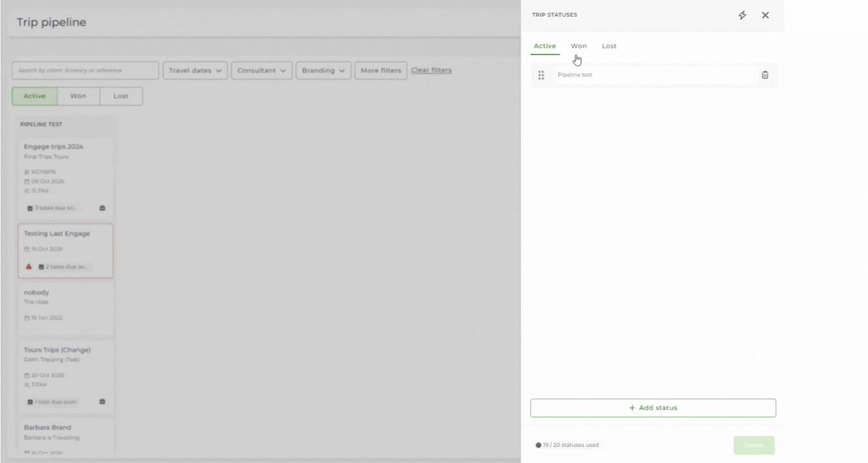Viewport: 868px width, 463px height.
Task: Click the lightning bolt icon in Trip Statuses
Action: pos(742,16)
